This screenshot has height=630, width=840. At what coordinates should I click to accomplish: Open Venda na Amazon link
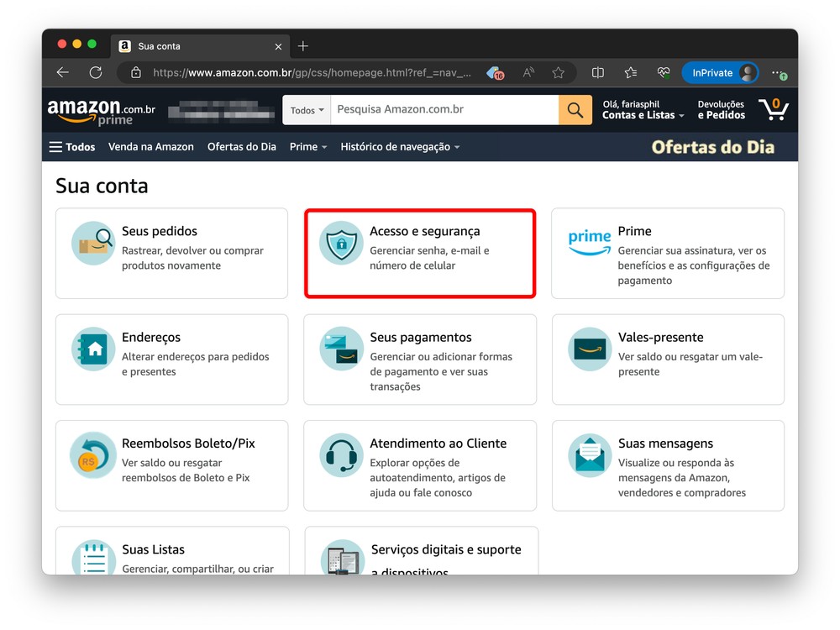(151, 147)
